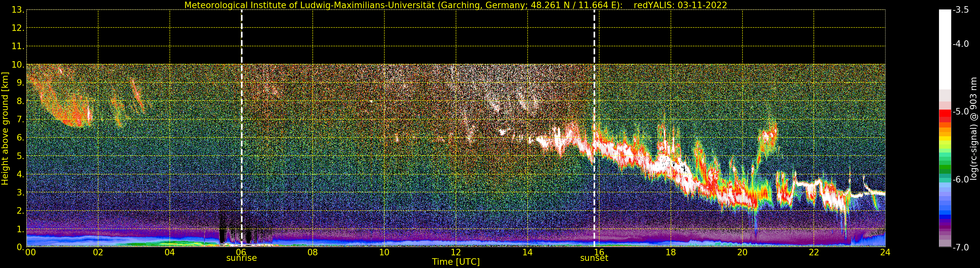
Task: Click the white segment of the colorbar
Action: 945,49
